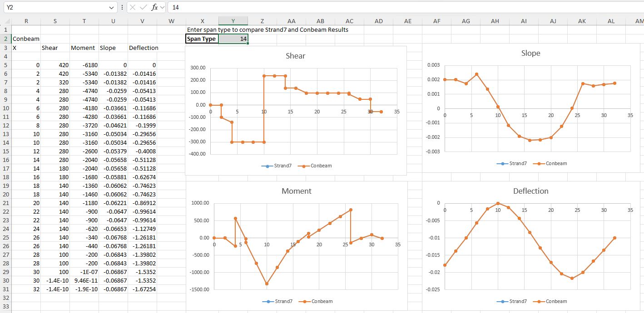Screen dimensions: 644x313
Task: Select column header AK
Action: pos(582,21)
